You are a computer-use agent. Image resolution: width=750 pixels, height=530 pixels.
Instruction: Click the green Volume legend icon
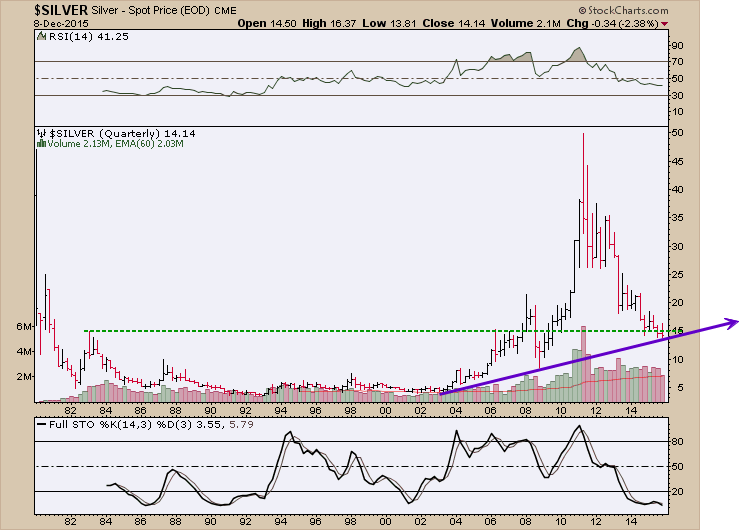point(41,144)
